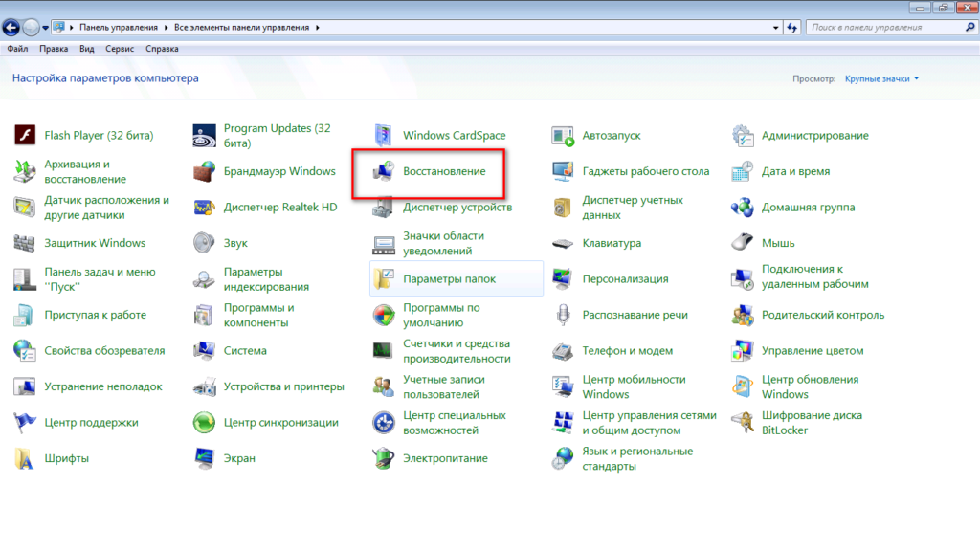Open the Мышь icon
The image size is (980, 551).
[x=742, y=243]
